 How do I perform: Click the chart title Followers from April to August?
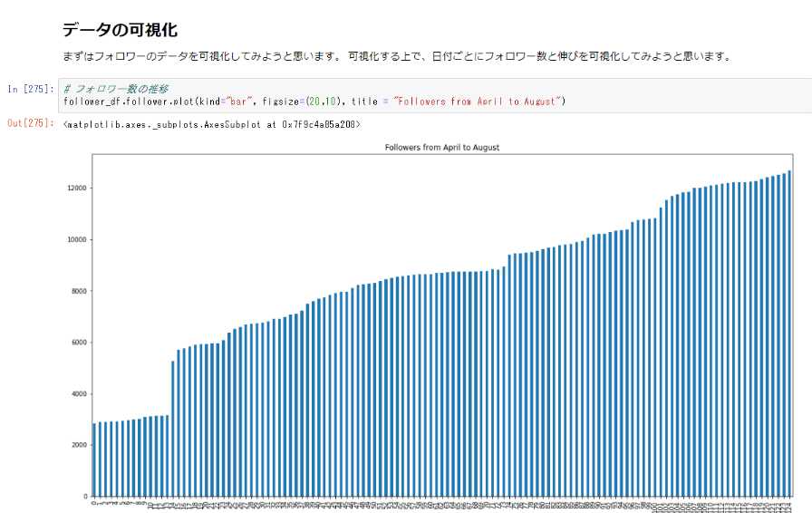pyautogui.click(x=442, y=147)
